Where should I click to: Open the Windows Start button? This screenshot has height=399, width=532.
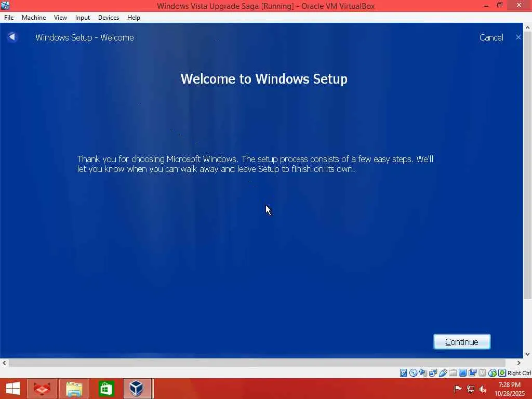coord(13,389)
